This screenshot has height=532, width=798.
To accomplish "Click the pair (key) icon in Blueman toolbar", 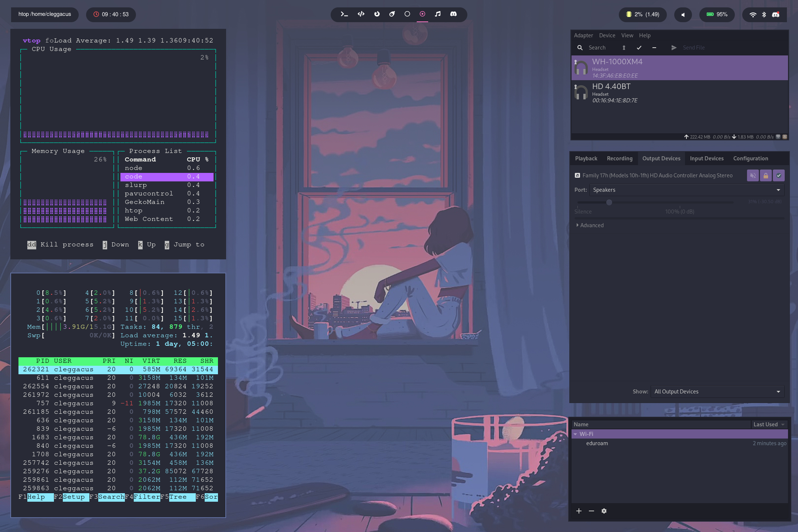I will coord(624,48).
